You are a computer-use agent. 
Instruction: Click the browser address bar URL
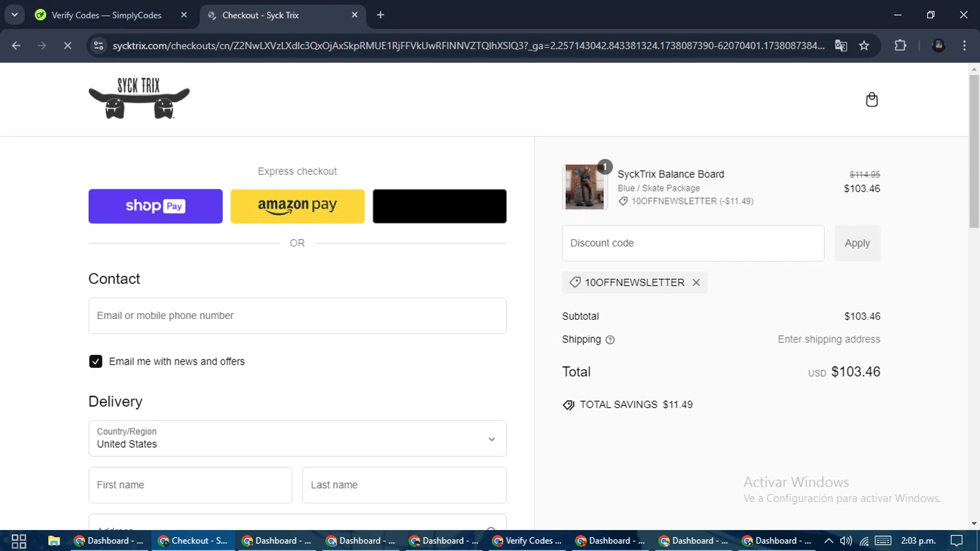468,46
